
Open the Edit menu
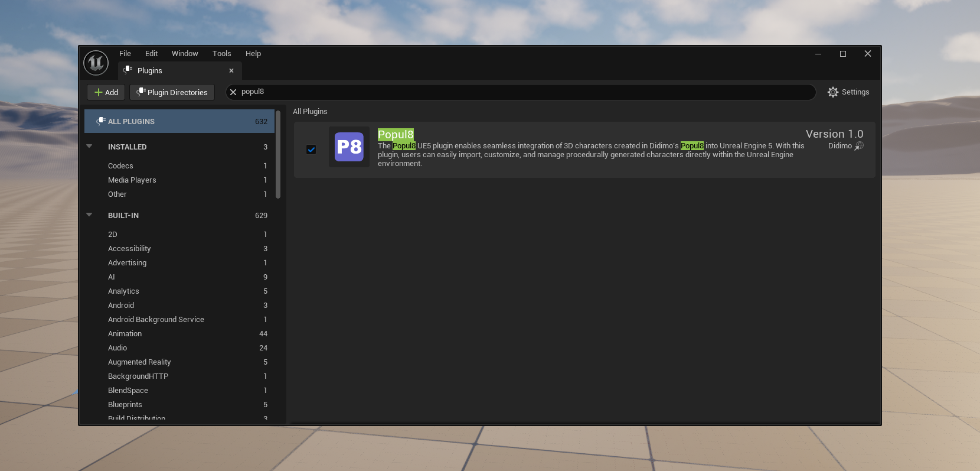click(x=152, y=54)
